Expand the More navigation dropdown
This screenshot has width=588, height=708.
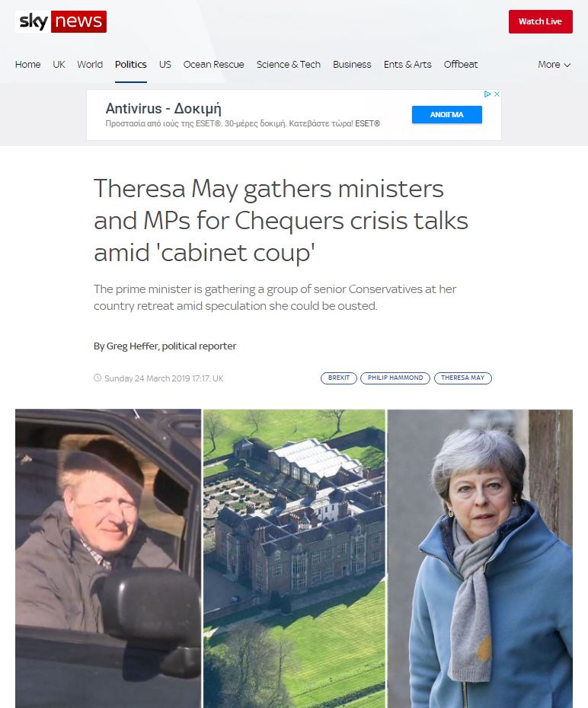point(554,65)
